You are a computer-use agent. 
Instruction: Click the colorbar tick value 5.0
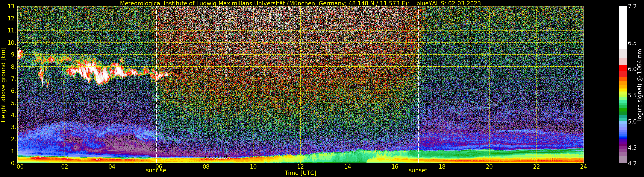pyautogui.click(x=632, y=121)
